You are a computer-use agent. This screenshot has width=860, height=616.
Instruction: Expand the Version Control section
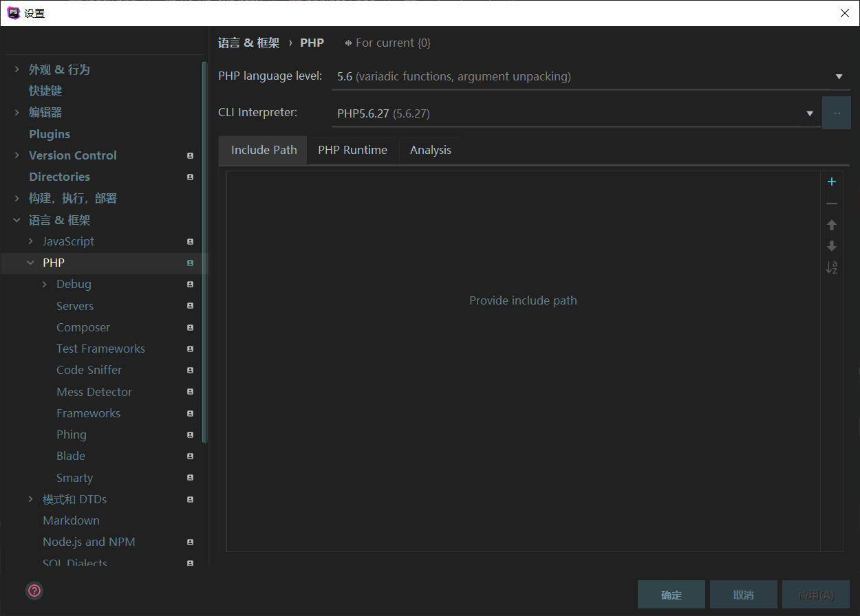(17, 155)
